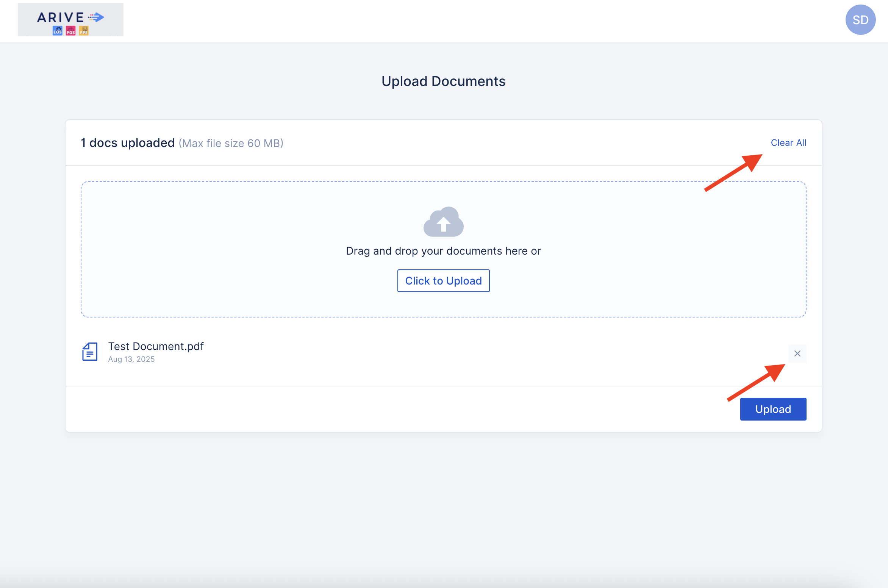Click the Clear All link
Screen dimensions: 888x588
tap(788, 143)
